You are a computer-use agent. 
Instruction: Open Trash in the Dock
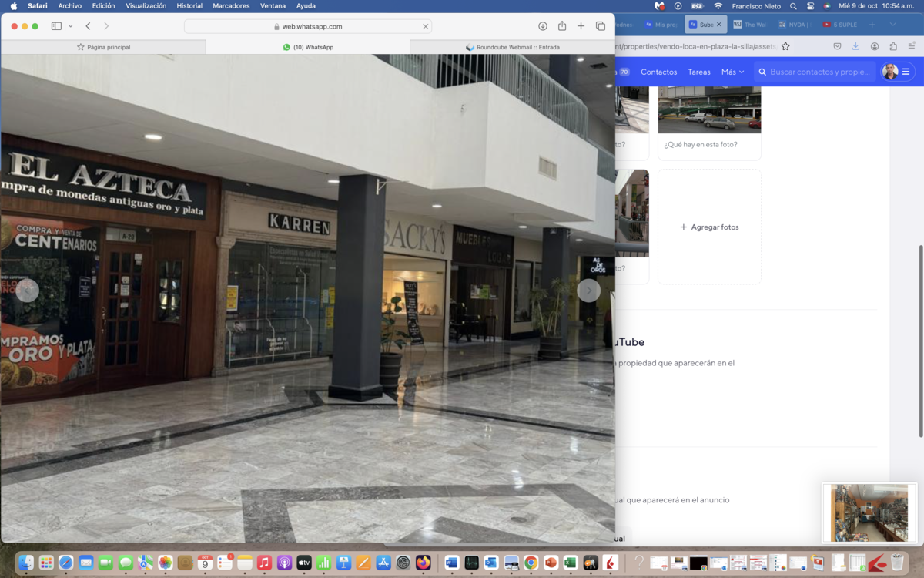click(897, 563)
